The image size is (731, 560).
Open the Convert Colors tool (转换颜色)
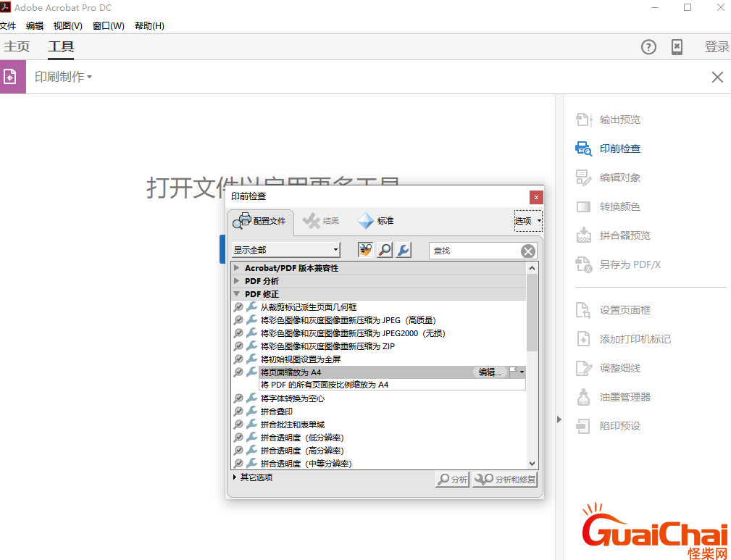tap(608, 206)
